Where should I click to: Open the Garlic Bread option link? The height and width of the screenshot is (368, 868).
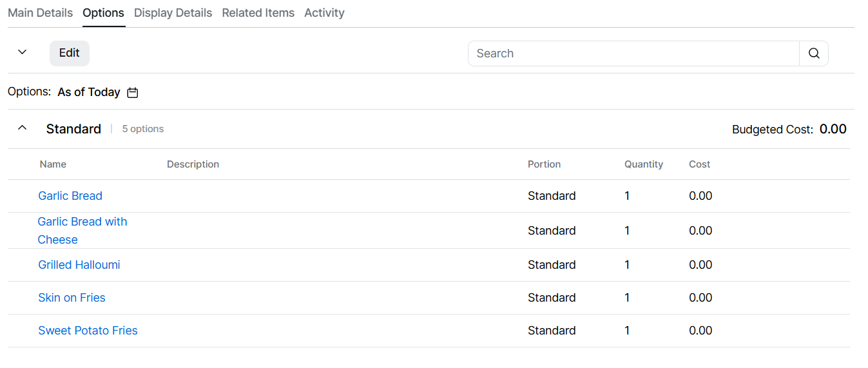click(x=70, y=196)
